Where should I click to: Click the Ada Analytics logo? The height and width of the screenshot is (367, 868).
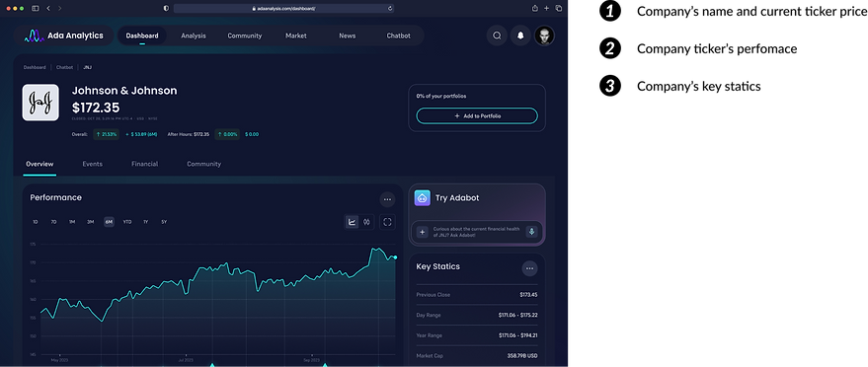point(63,36)
